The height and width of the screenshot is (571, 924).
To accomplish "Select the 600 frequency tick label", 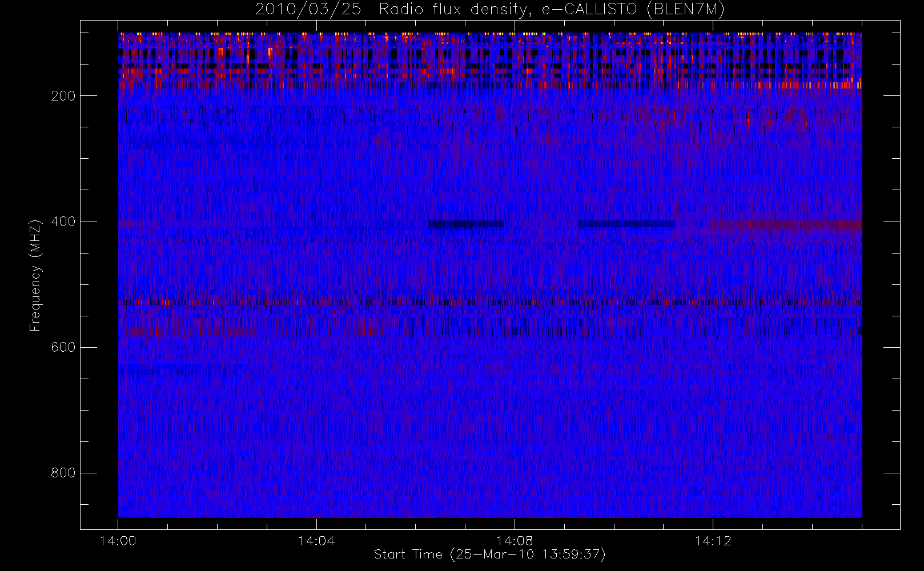I will point(63,347).
